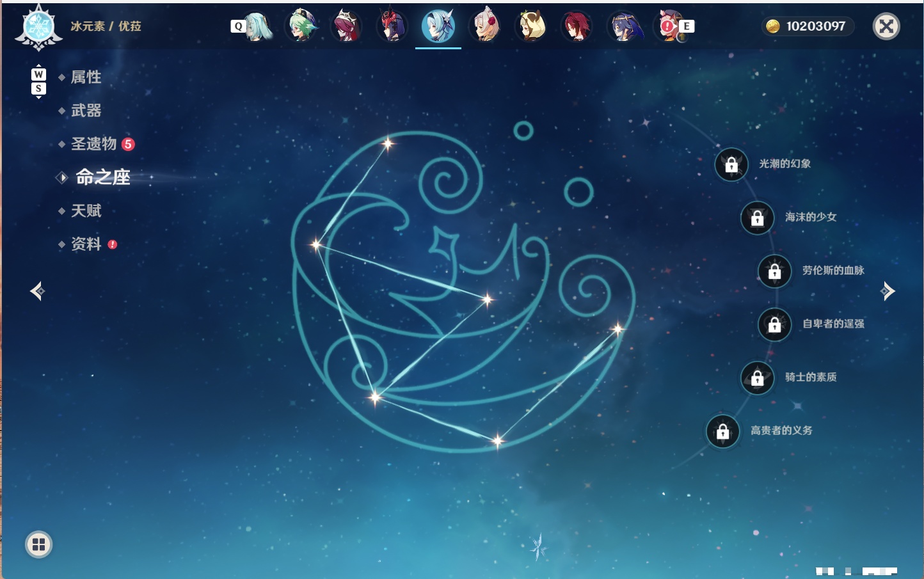Click the 劳伦斯的血脉 constellation name
Screen dimensions: 924x579
point(833,270)
